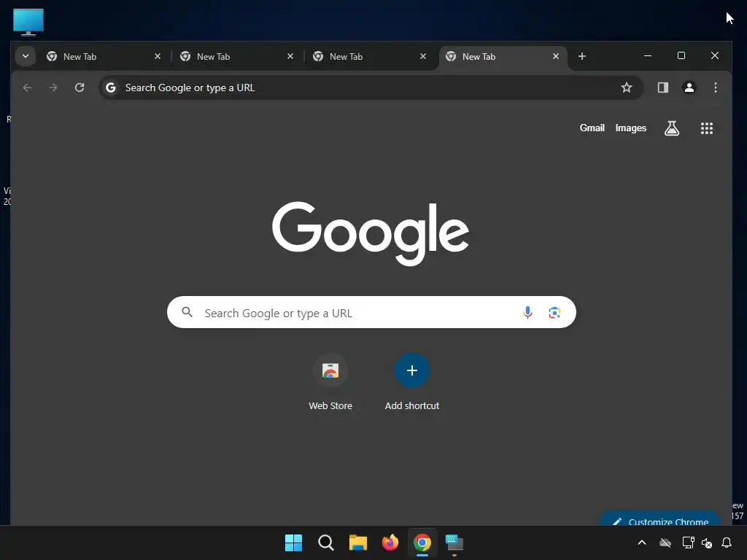The height and width of the screenshot is (560, 747).
Task: Maximize the Chrome window
Action: pyautogui.click(x=681, y=55)
